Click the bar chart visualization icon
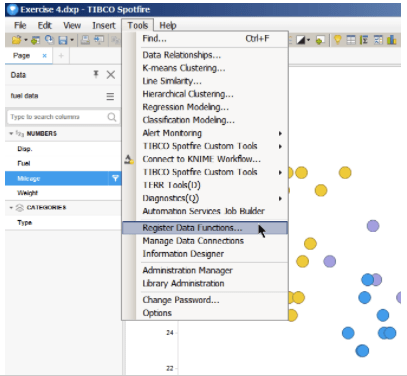Image resolution: width=407 pixels, height=376 pixels. click(x=392, y=40)
